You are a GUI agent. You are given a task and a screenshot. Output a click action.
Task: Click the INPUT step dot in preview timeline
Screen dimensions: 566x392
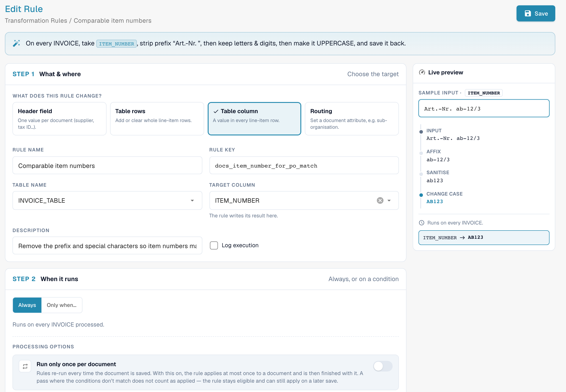tap(421, 132)
